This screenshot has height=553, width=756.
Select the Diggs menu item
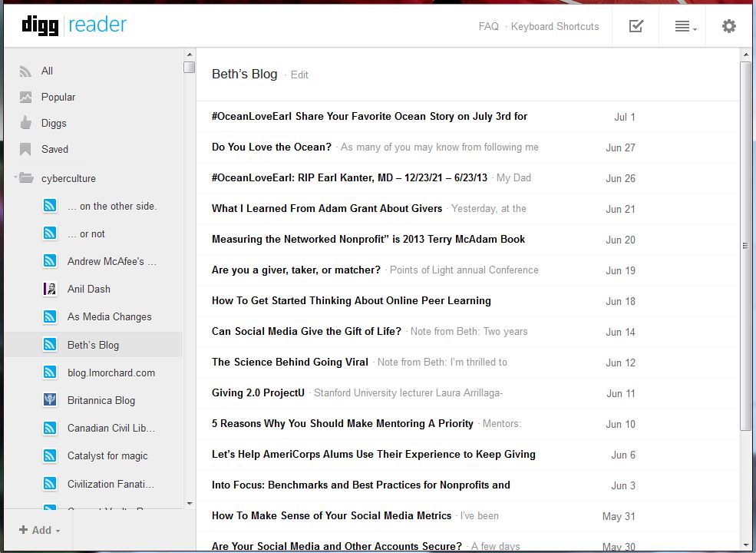(x=54, y=123)
